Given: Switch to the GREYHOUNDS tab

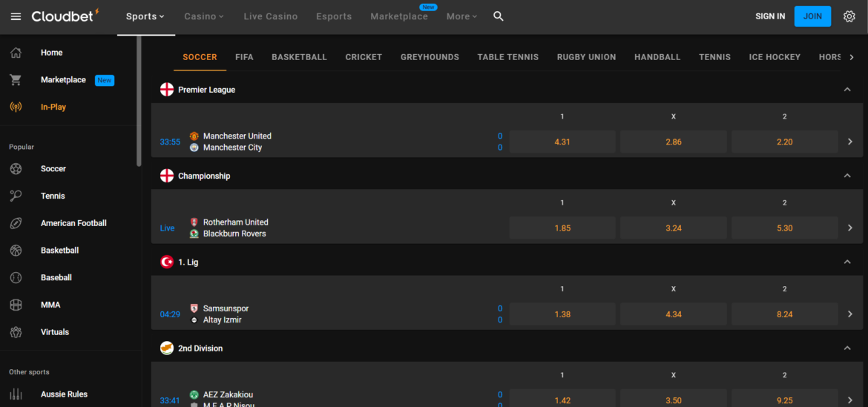Looking at the screenshot, I should coord(430,57).
